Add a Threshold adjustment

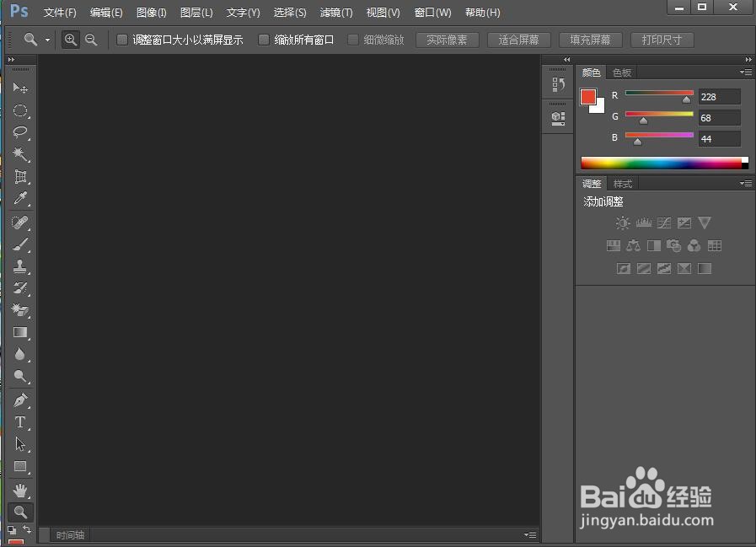(x=664, y=269)
